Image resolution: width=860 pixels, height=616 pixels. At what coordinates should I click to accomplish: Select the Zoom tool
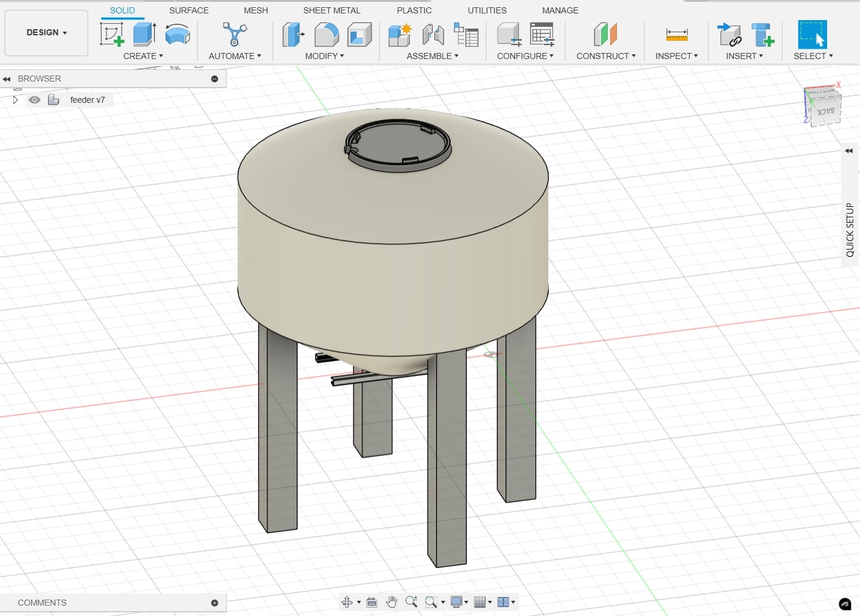[411, 602]
